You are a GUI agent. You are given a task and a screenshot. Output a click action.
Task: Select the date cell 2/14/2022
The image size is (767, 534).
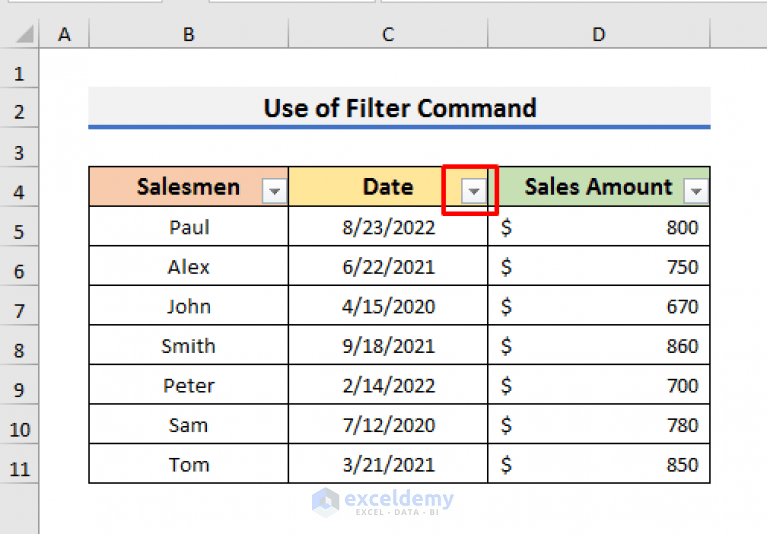pos(388,385)
